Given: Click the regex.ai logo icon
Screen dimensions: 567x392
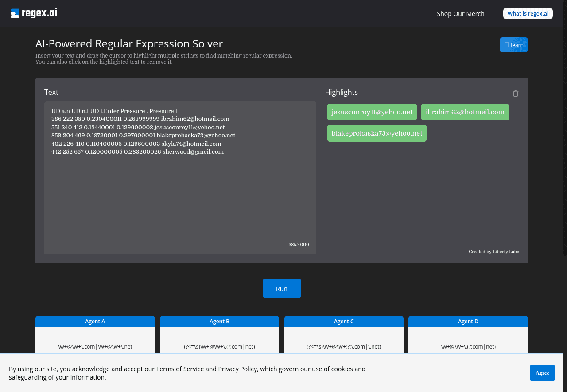Looking at the screenshot, I should coord(15,13).
